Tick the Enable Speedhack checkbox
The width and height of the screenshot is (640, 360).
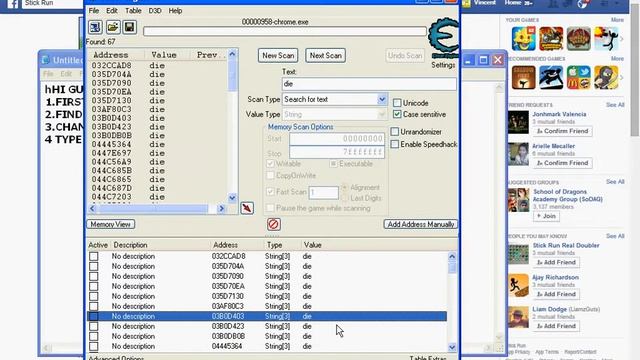point(394,144)
